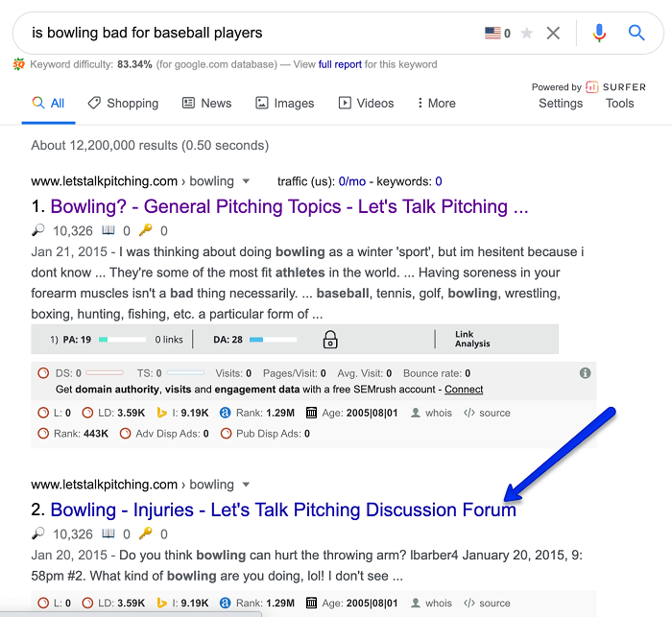The height and width of the screenshot is (617, 672).
Task: Click the book icon under second result
Action: pos(108,534)
